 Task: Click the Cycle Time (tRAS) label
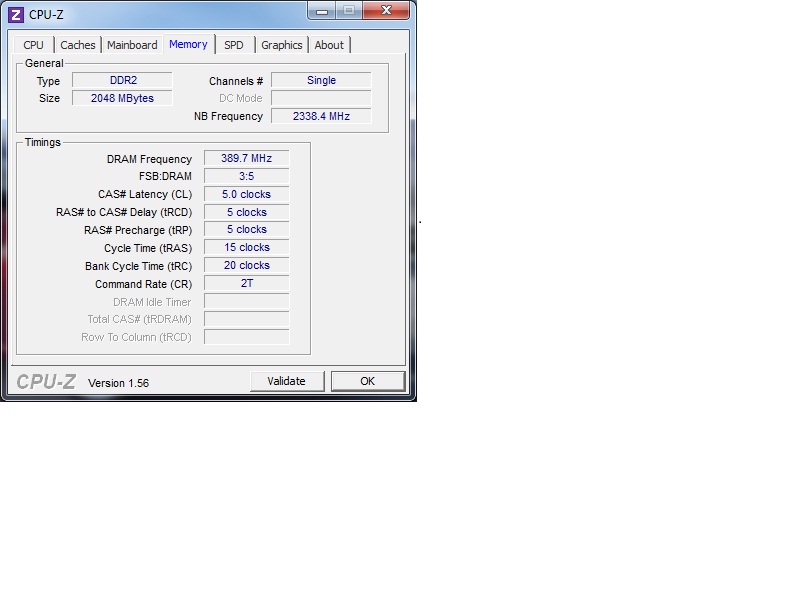(148, 248)
